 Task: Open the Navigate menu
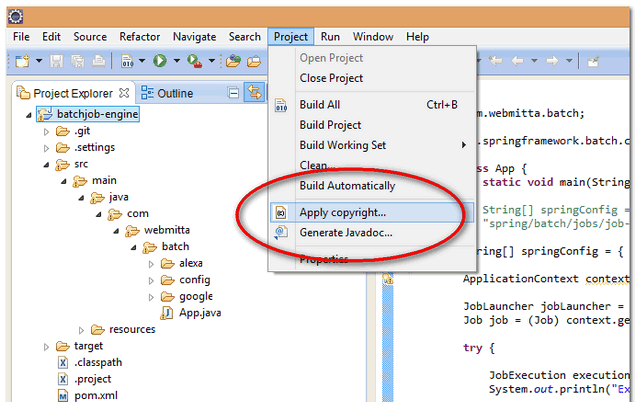194,37
